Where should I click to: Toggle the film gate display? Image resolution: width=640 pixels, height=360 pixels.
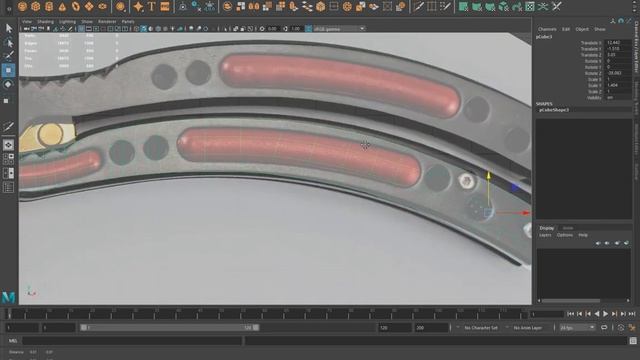(89, 29)
